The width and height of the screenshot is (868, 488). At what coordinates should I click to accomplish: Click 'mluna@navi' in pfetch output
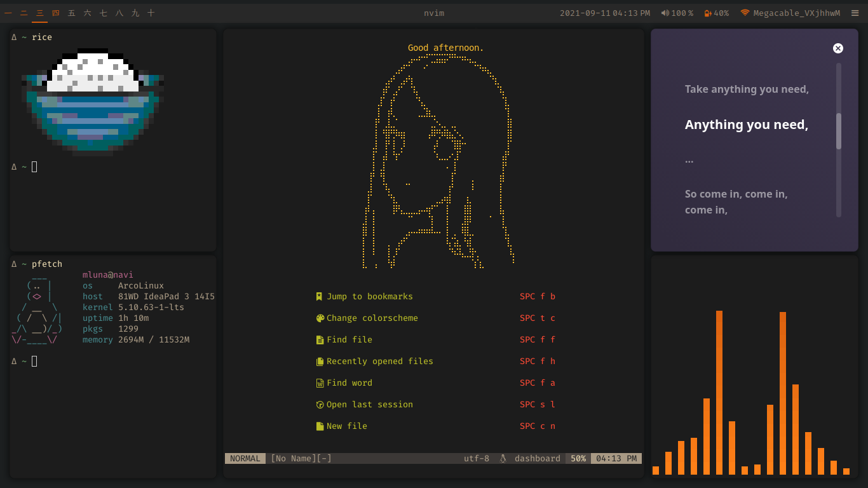(108, 275)
